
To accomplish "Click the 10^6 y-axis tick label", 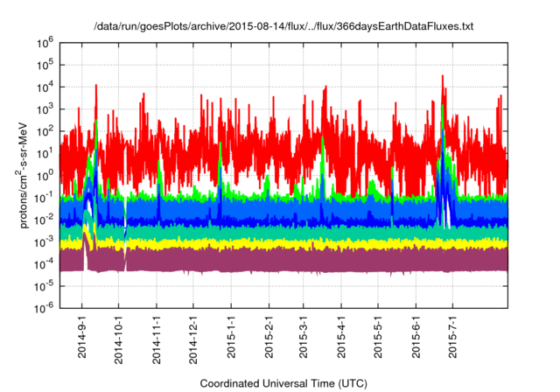I will pyautogui.click(x=45, y=43).
